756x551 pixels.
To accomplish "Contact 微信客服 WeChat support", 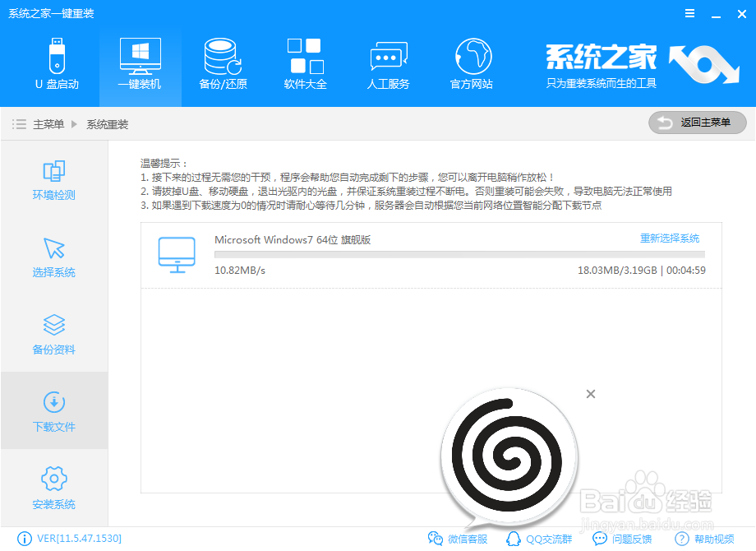I will 464,539.
